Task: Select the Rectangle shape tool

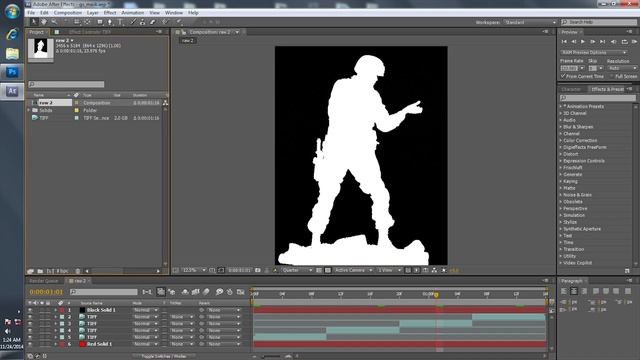Action: point(100,22)
